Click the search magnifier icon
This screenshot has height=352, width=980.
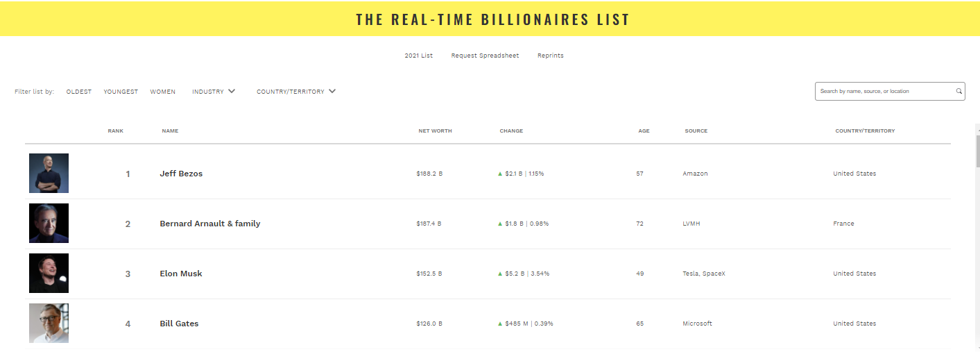[959, 91]
